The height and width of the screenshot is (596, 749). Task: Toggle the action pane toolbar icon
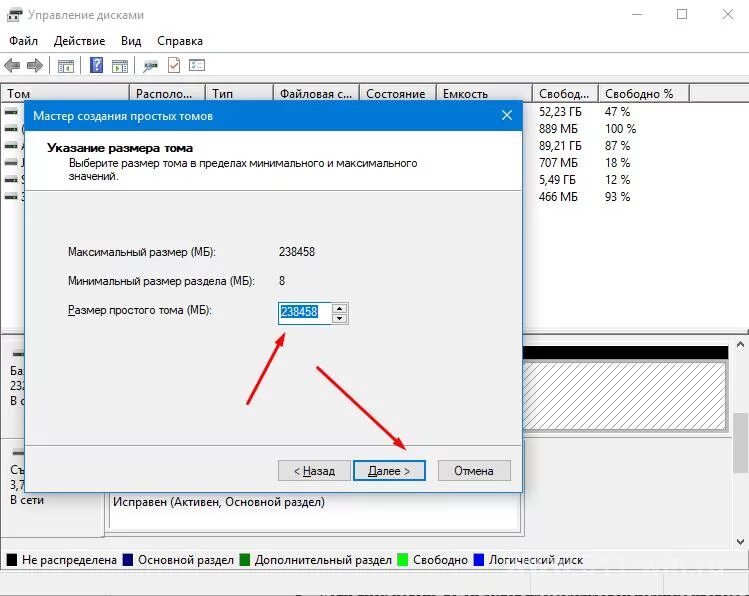pos(120,65)
